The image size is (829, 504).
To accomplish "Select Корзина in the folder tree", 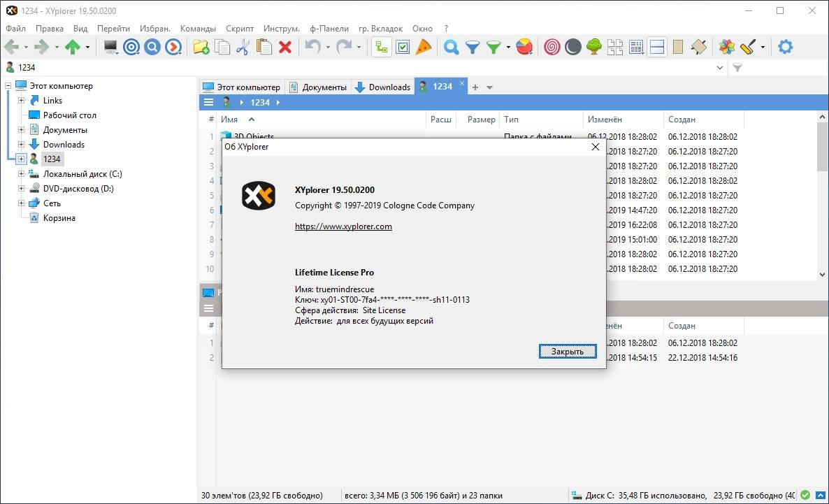I will pos(59,218).
